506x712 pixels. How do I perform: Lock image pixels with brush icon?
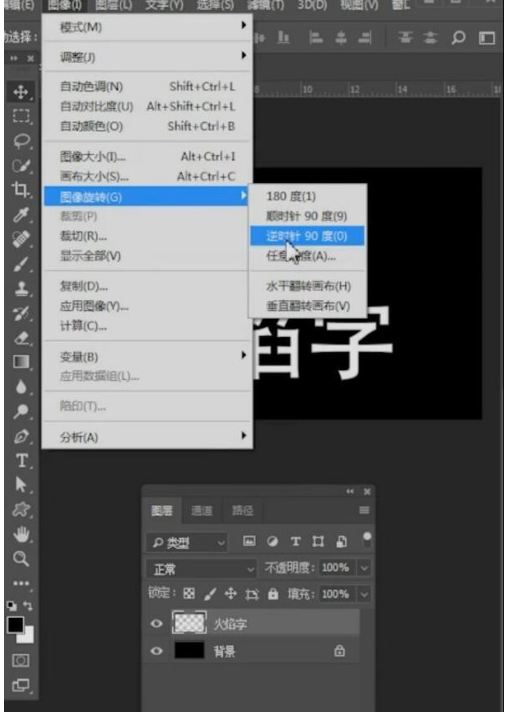point(210,593)
